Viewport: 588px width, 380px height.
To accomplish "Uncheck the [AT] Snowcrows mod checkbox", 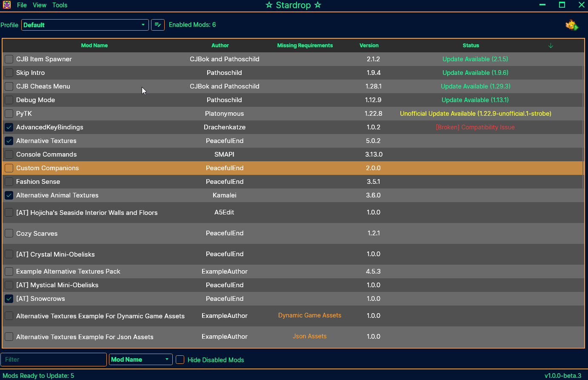I will click(9, 299).
